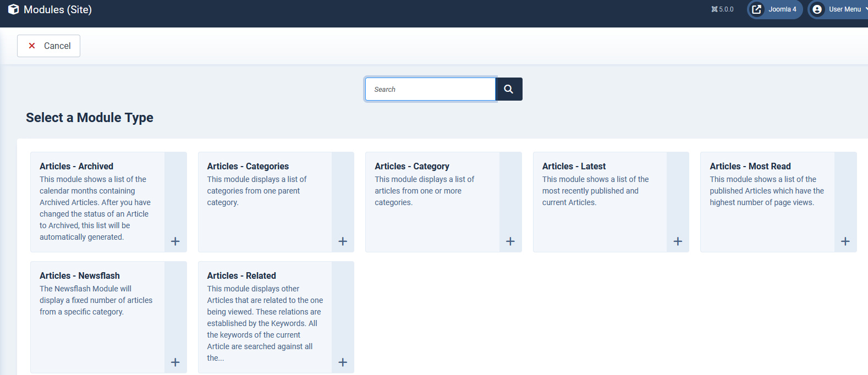Click the Modules cube icon in header

click(x=13, y=9)
